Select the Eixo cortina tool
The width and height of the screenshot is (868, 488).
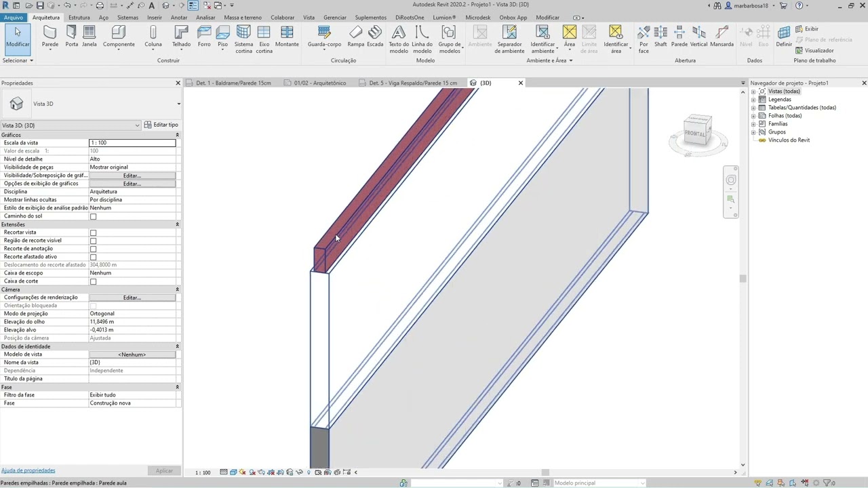click(x=264, y=39)
